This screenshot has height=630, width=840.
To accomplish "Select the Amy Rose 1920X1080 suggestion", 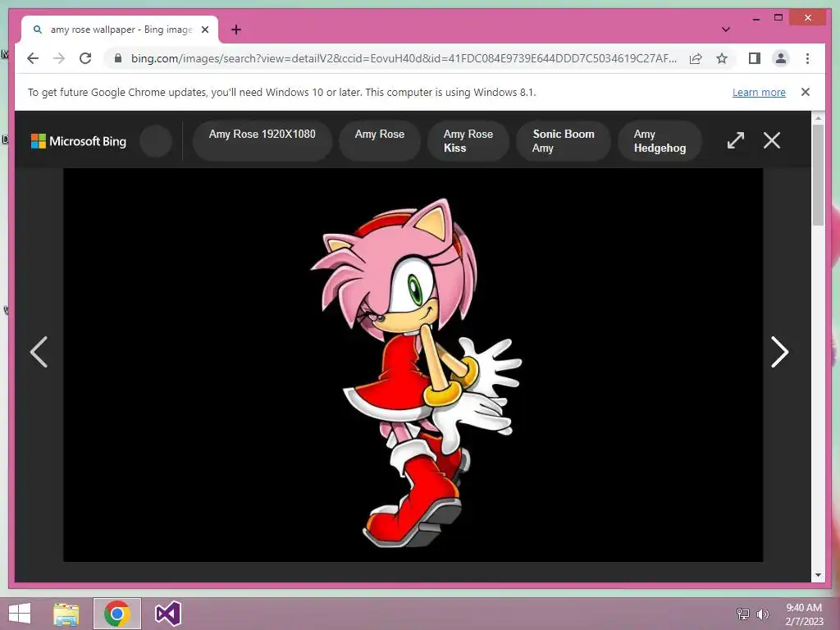I will click(262, 141).
